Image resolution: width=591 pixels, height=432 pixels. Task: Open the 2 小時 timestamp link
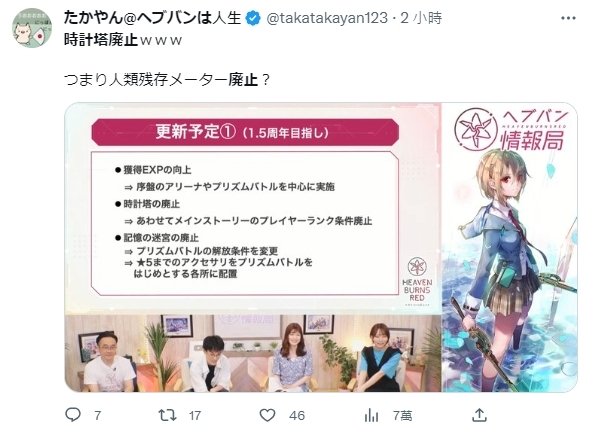click(421, 18)
